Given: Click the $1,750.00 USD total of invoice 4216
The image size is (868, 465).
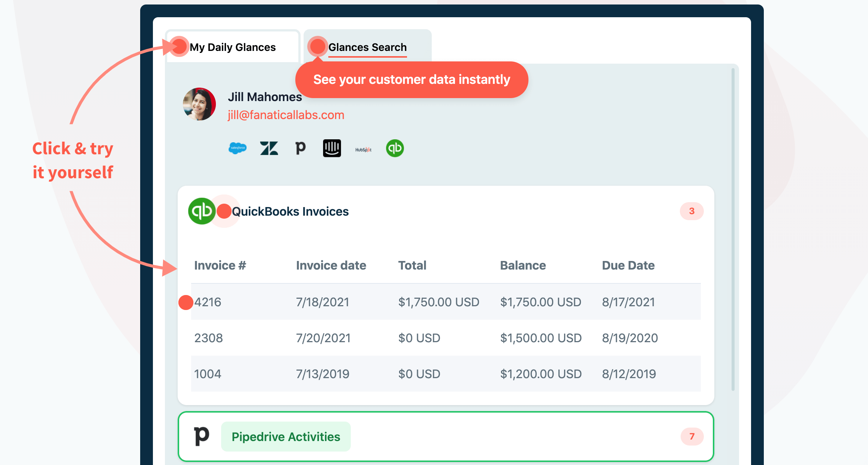Looking at the screenshot, I should (438, 302).
